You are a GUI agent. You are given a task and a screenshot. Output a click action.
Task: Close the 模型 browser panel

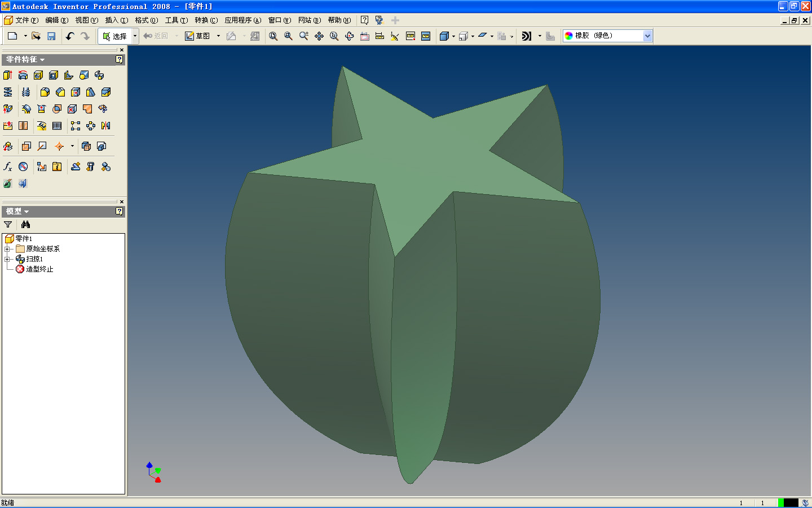coord(122,202)
